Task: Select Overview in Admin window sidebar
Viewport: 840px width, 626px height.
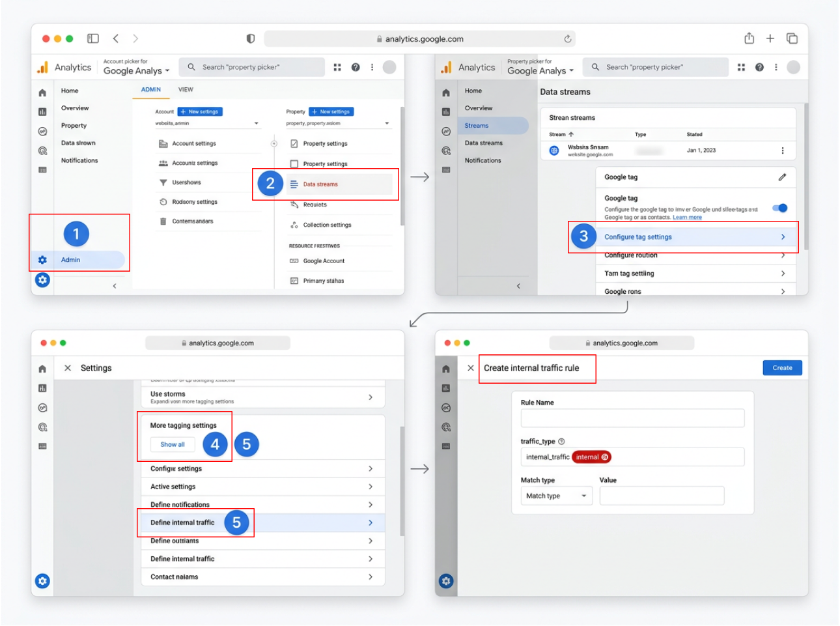Action: point(75,108)
